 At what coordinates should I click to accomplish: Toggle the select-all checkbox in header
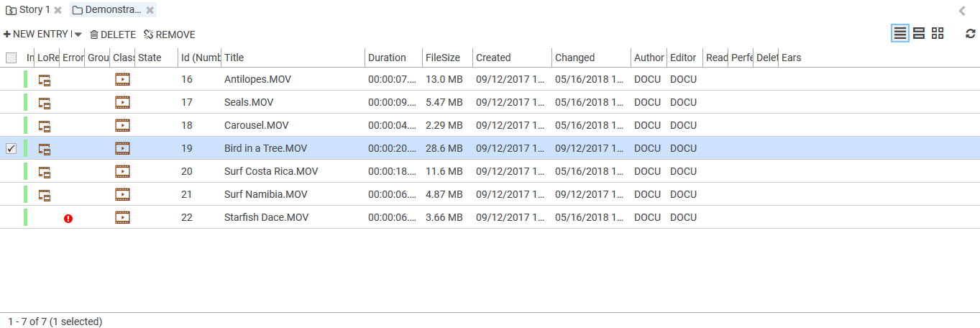11,58
